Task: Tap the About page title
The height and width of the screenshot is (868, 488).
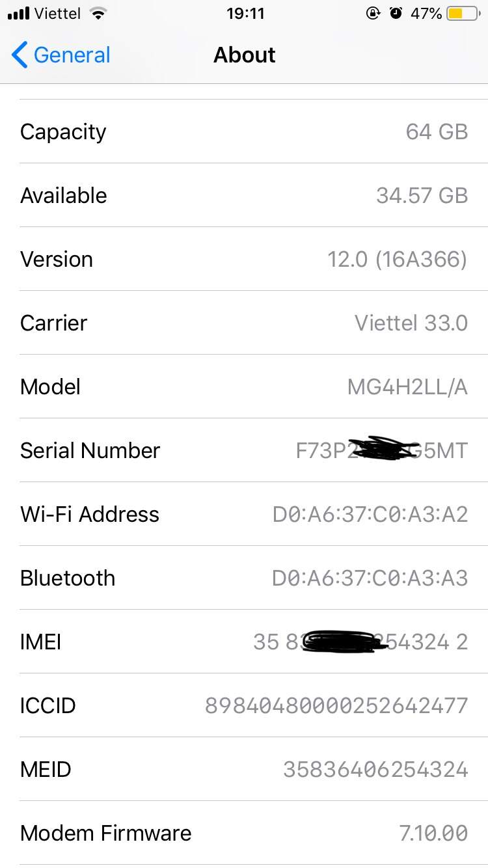Action: [x=244, y=55]
